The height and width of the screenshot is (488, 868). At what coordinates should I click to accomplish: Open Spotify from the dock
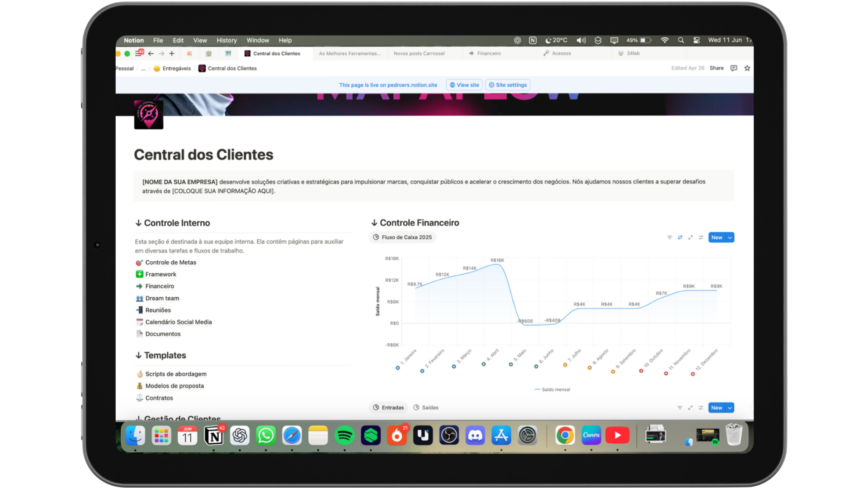pos(344,436)
